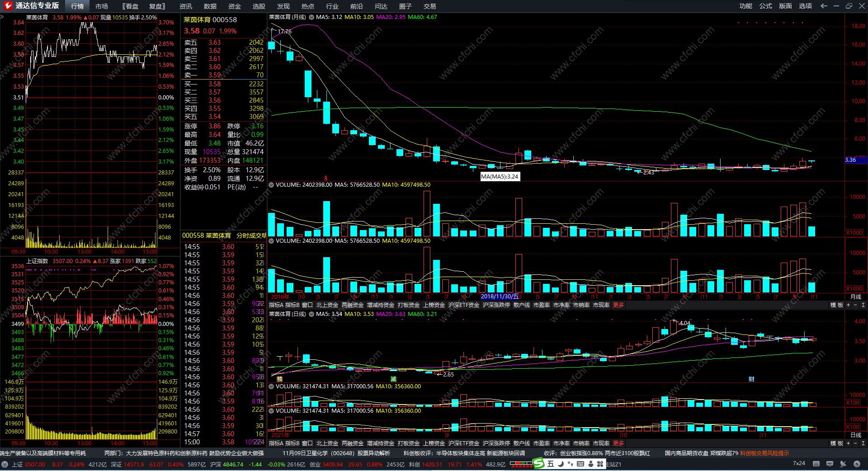Click the moon icon on the IME bar
868x471 pixels.
(561, 464)
